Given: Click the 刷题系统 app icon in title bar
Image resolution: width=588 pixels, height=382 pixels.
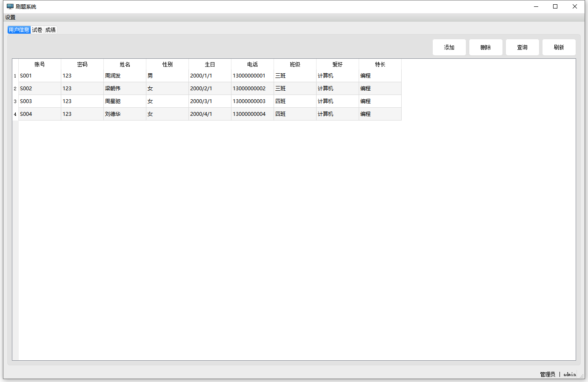Looking at the screenshot, I should click(x=10, y=6).
